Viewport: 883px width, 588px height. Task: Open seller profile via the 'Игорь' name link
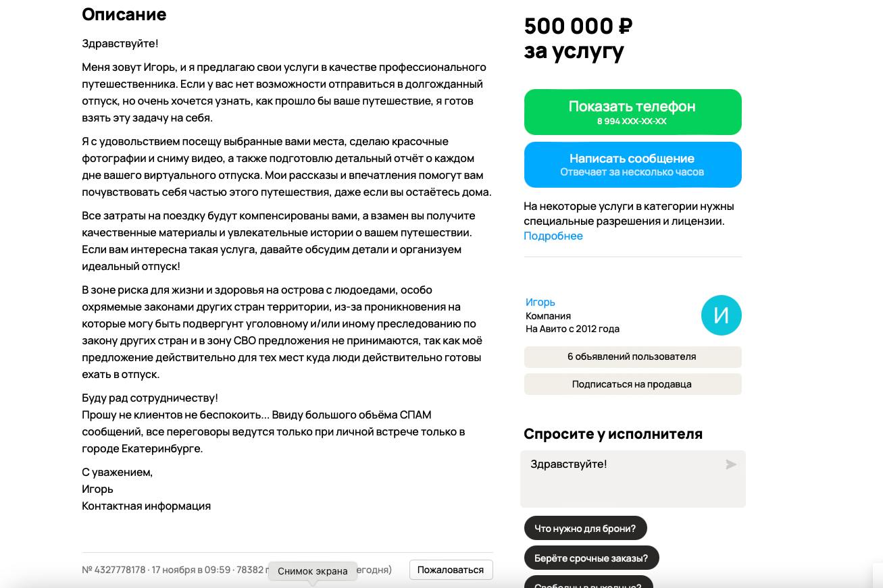click(x=540, y=302)
